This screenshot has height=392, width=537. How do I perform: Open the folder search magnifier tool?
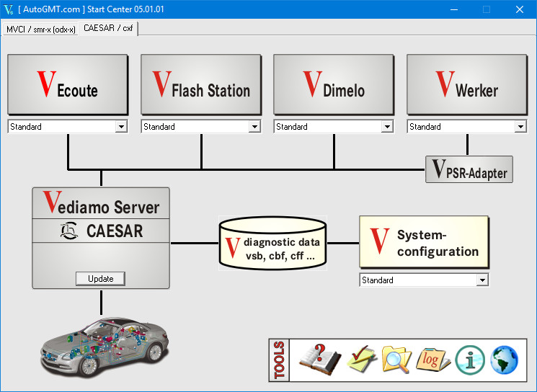[396, 360]
